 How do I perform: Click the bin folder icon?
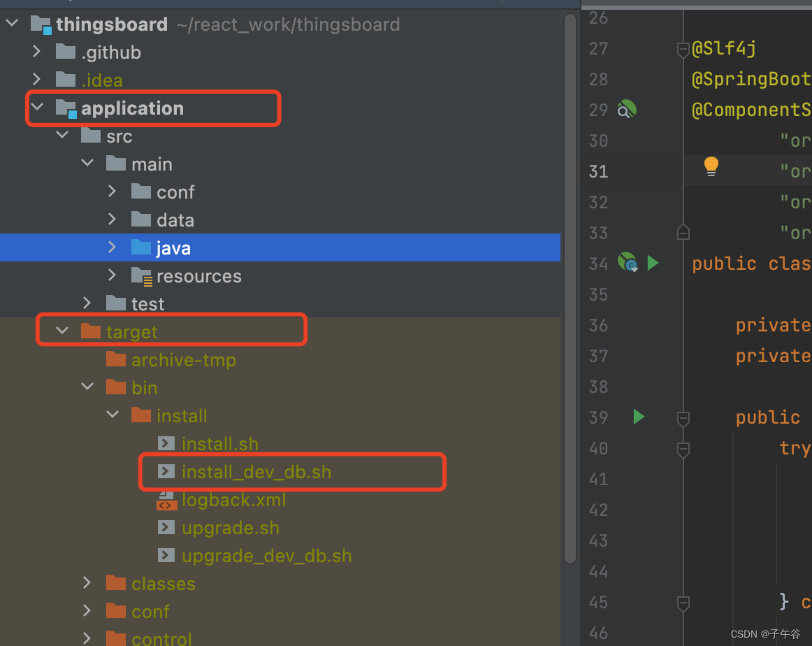[x=116, y=387]
